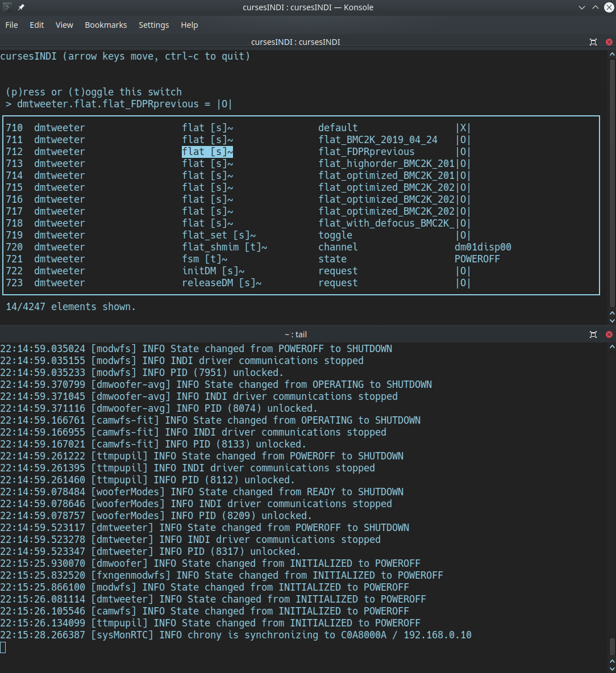This screenshot has height=673, width=616.
Task: Click the Konsole terminal icon in title bar
Action: pos(7,7)
